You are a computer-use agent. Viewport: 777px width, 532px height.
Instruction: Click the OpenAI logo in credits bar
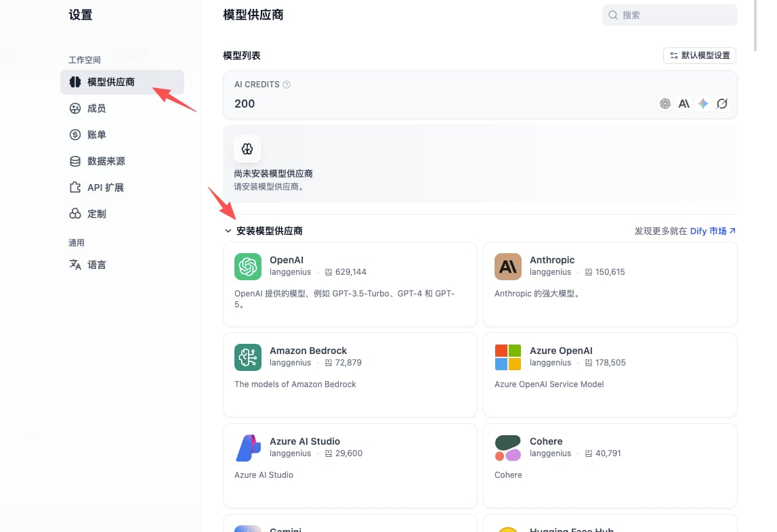(665, 104)
